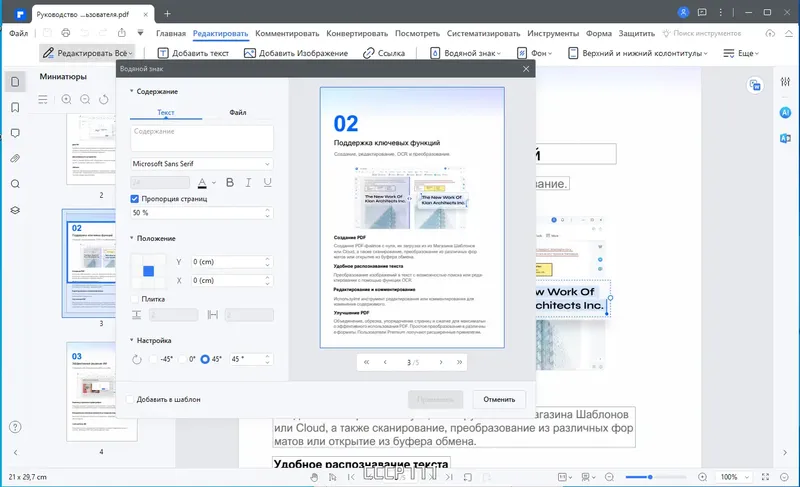
Task: Apply underline to watermark text
Action: tap(267, 183)
